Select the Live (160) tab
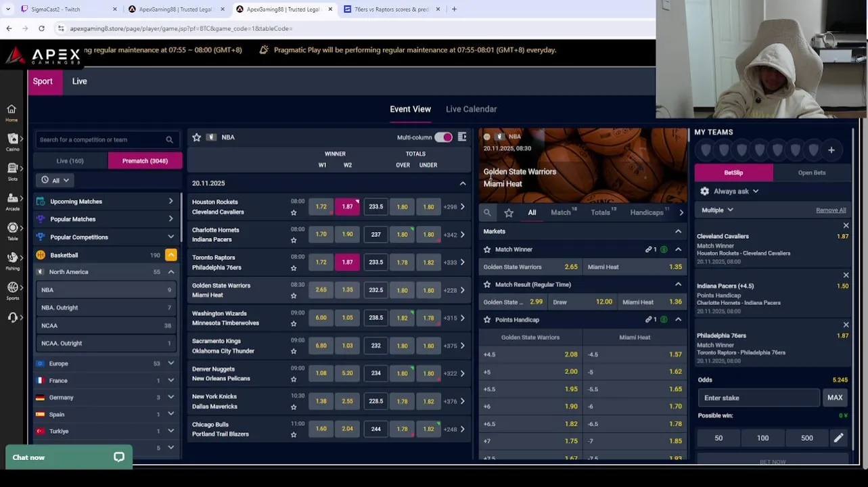This screenshot has height=487, width=868. click(70, 161)
